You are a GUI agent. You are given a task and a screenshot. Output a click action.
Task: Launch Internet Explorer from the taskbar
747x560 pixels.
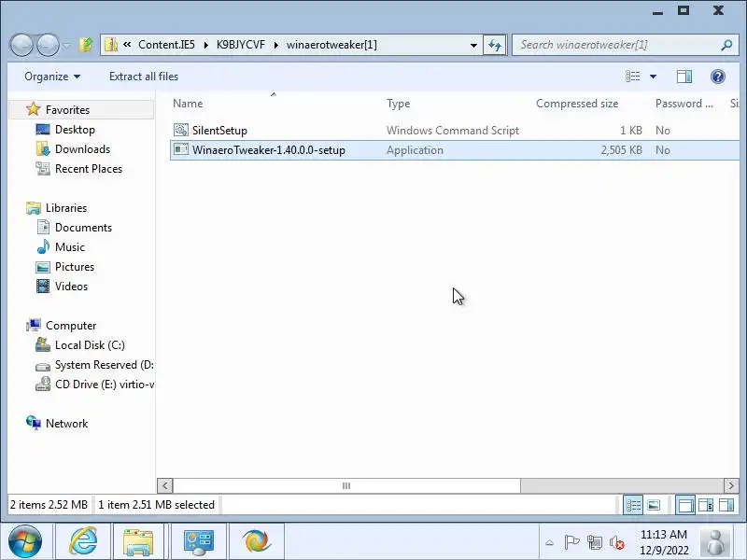coord(83,541)
